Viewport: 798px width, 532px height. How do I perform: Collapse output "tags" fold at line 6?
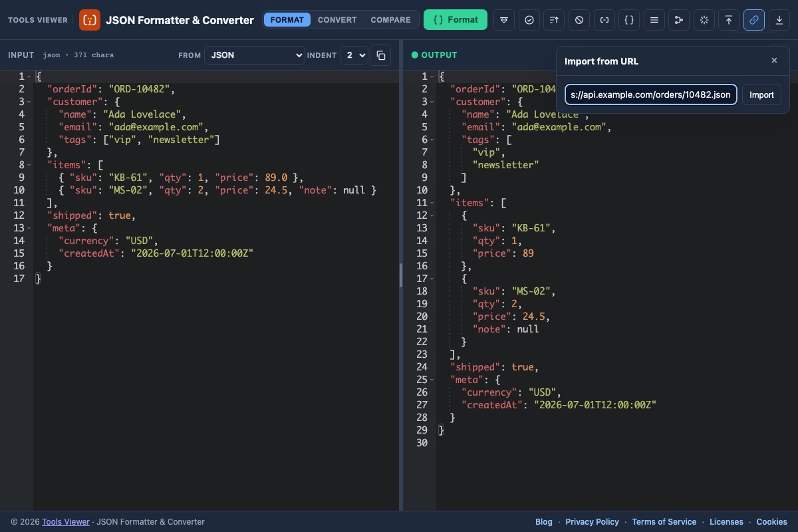pyautogui.click(x=432, y=140)
